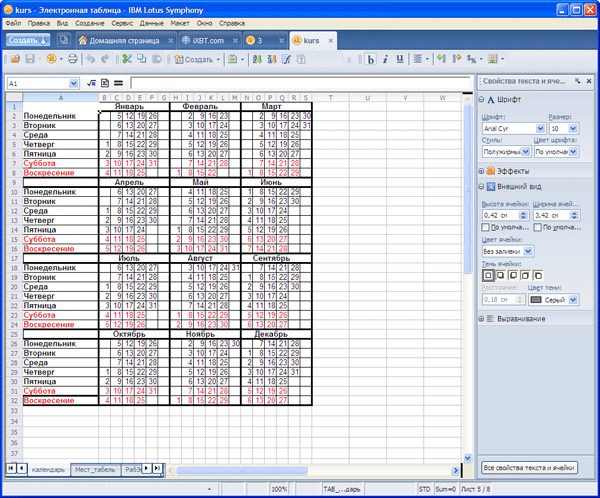Select the fourth cell shadow style

(x=525, y=275)
